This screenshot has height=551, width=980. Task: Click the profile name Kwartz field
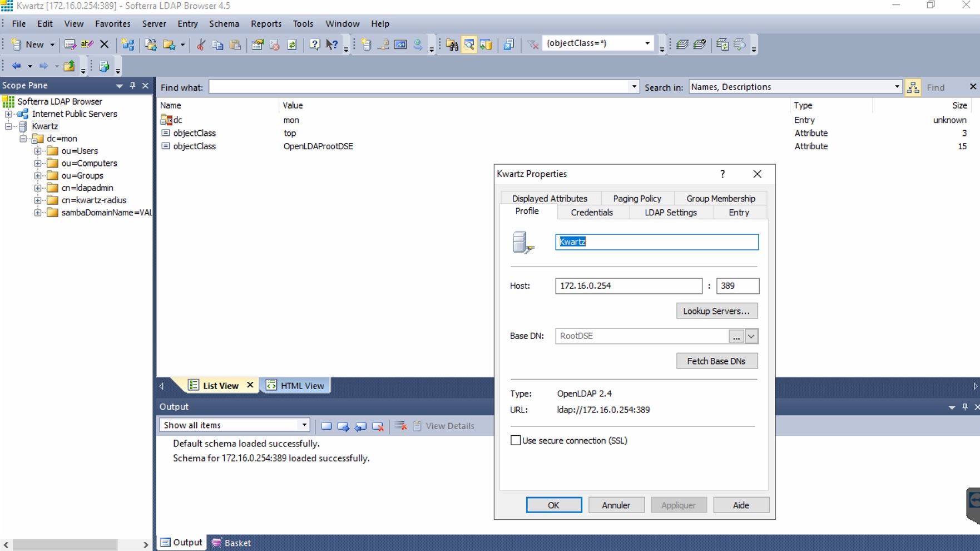656,242
